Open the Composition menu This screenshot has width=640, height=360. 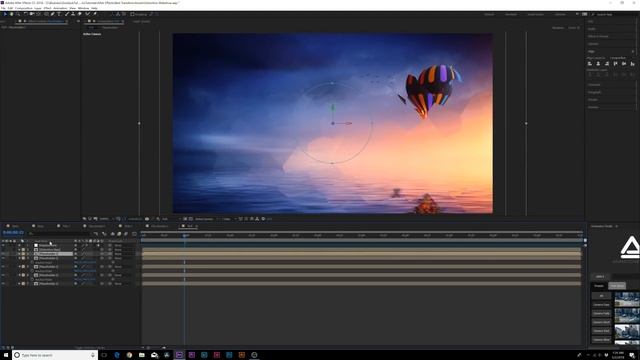23,8
